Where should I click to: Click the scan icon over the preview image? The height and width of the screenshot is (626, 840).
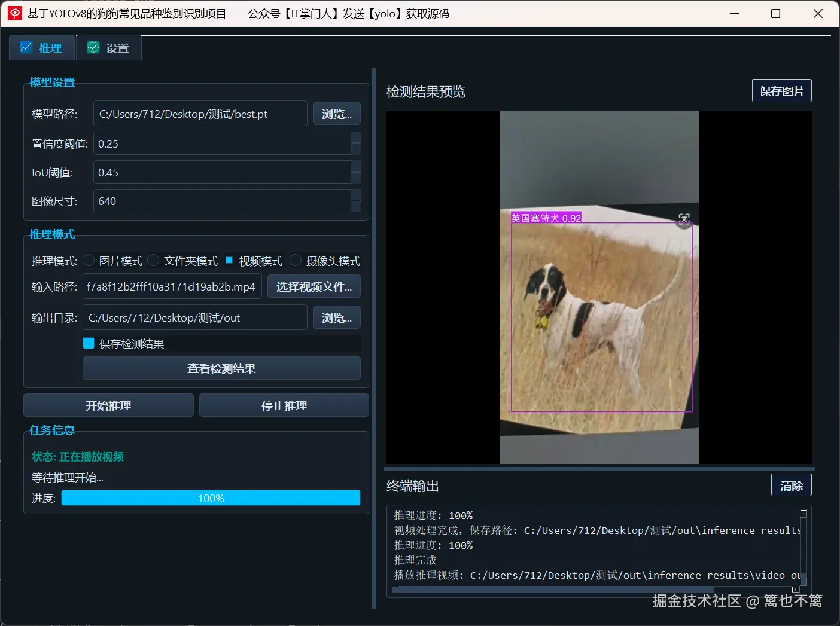[684, 219]
